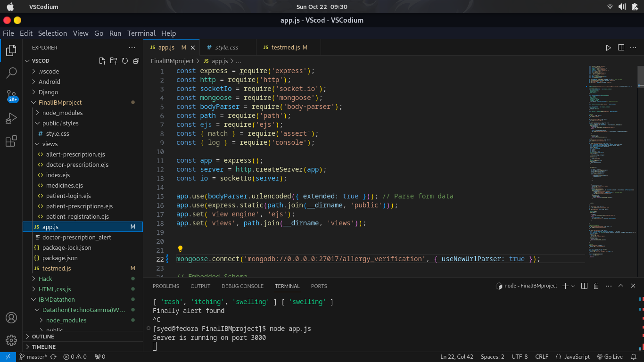Toggle Go Live server in status bar
This screenshot has height=362, width=644.
(x=610, y=357)
